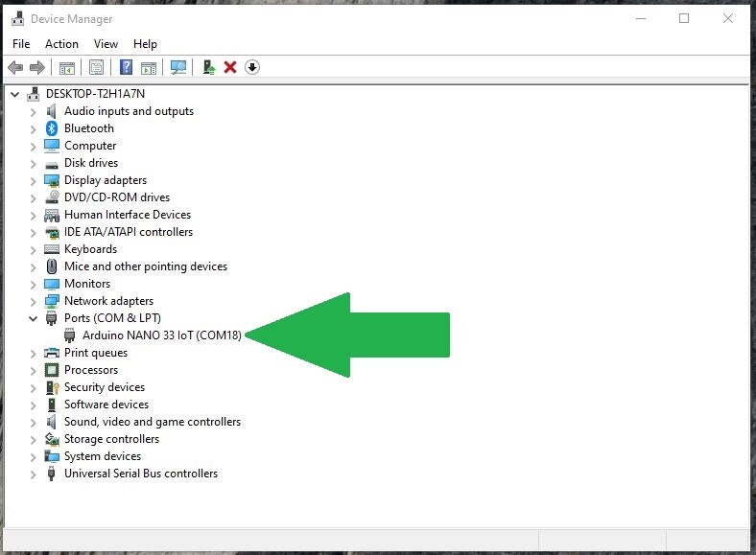Screen dimensions: 756x555
Task: Click the Audio inputs and outputs speaker icon
Action: point(51,111)
